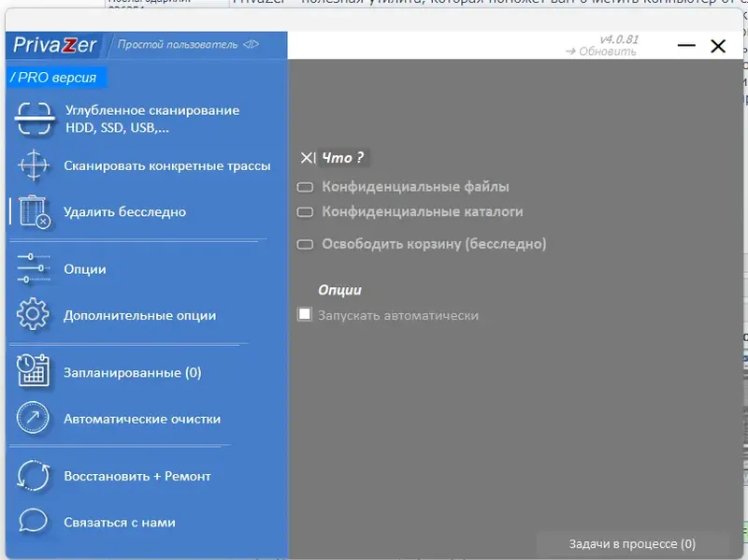Click the crosshair scan specific traces icon
The width and height of the screenshot is (748, 560).
[34, 165]
